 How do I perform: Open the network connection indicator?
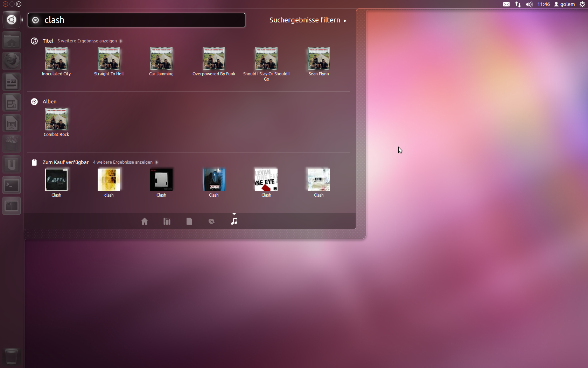[x=517, y=4]
